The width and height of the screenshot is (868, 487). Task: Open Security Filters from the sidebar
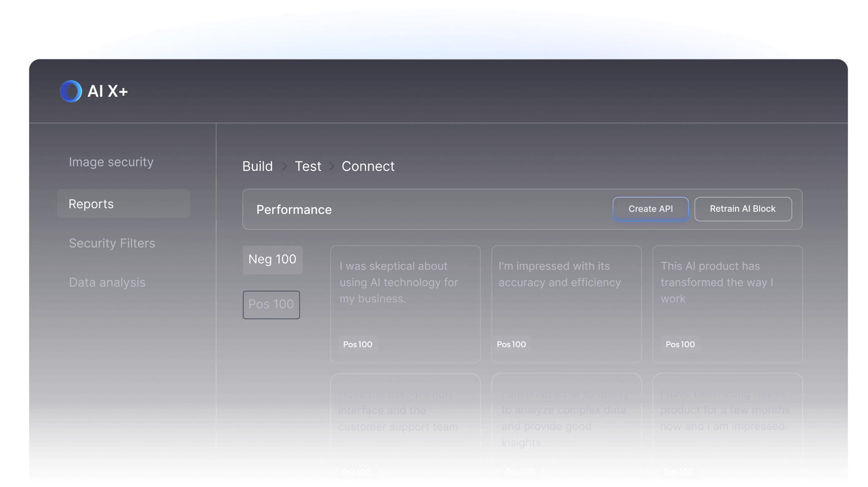click(112, 243)
